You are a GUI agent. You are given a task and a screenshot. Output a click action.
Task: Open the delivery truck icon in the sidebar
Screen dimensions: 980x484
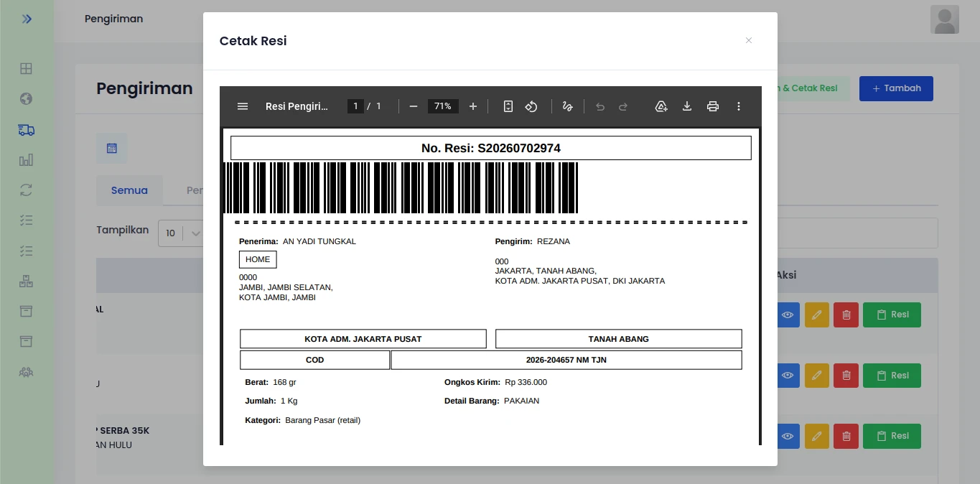click(x=26, y=130)
